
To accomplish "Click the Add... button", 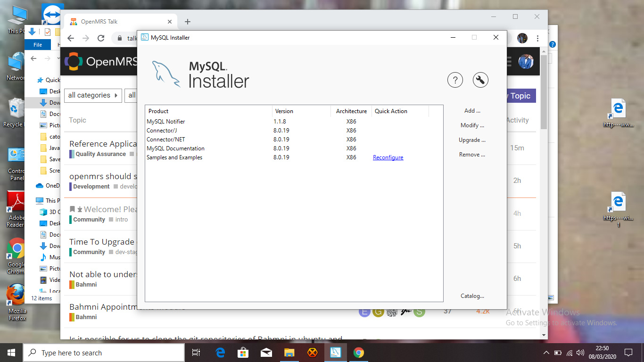I will [472, 111].
